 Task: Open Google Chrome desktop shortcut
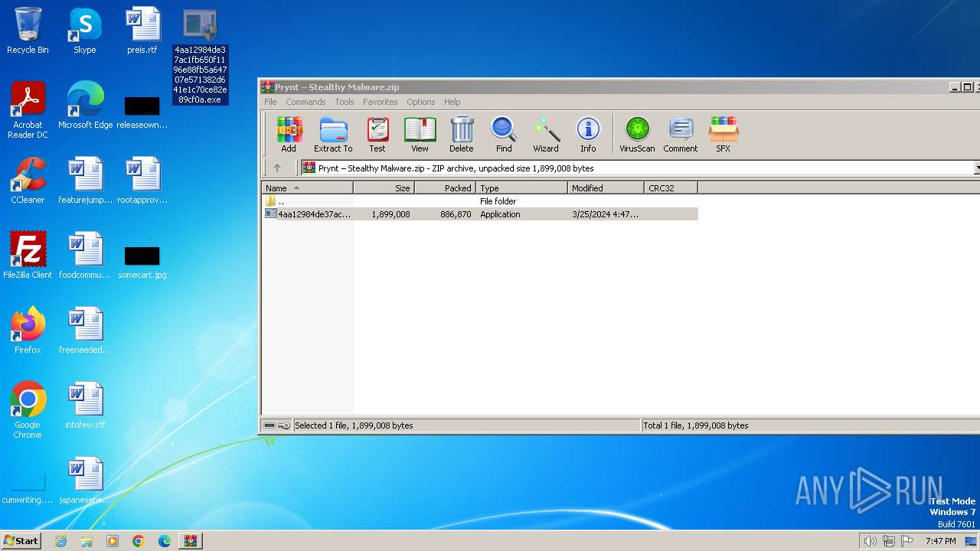click(x=28, y=410)
